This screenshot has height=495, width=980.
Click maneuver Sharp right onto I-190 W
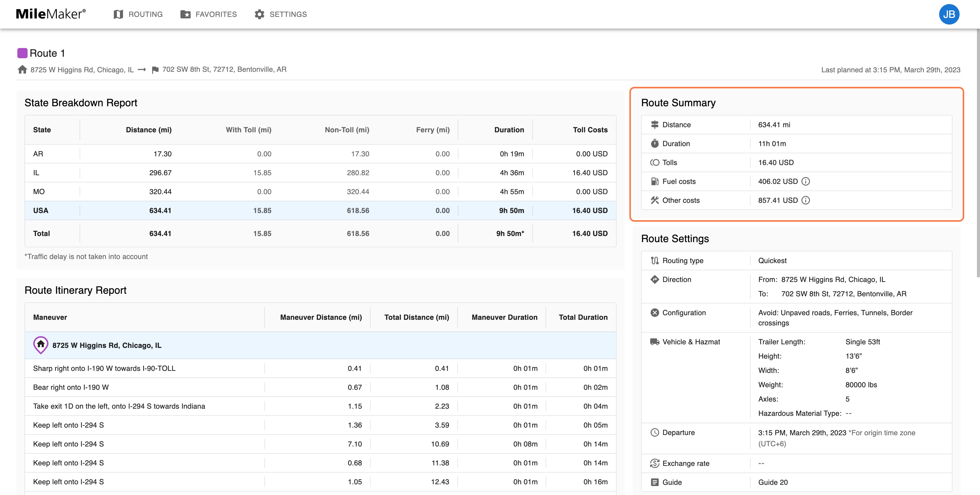point(104,368)
